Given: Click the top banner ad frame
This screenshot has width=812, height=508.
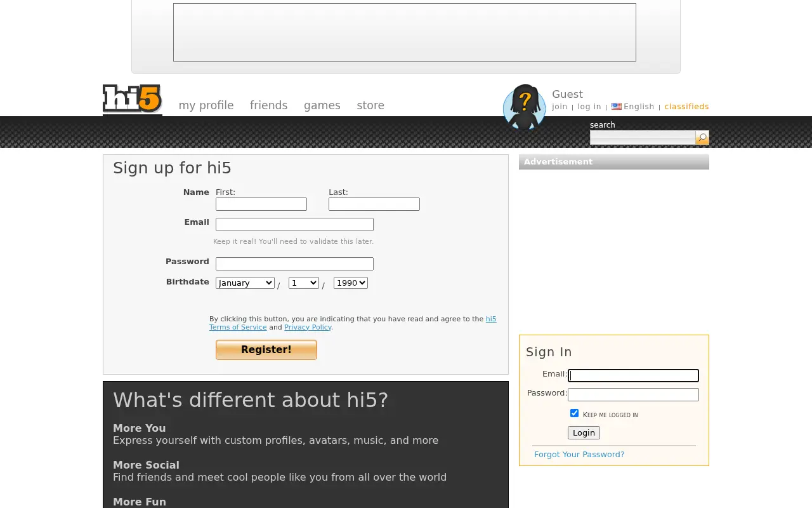Looking at the screenshot, I should tap(405, 32).
